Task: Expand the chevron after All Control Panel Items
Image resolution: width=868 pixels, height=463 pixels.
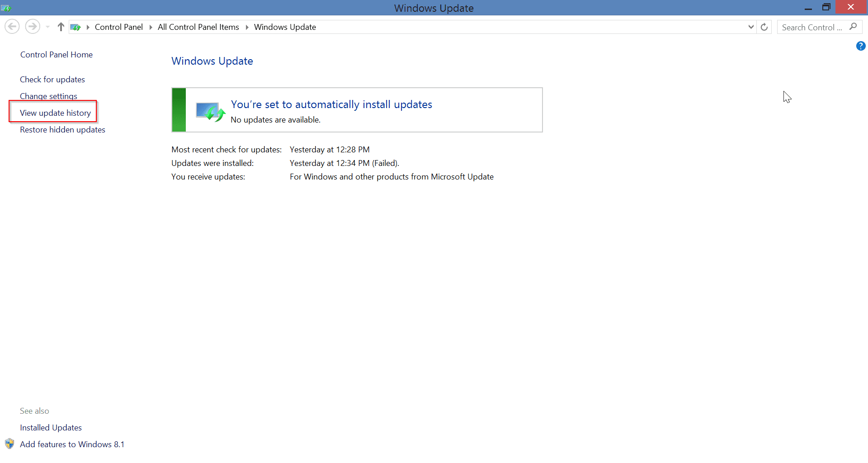Action: pyautogui.click(x=247, y=27)
